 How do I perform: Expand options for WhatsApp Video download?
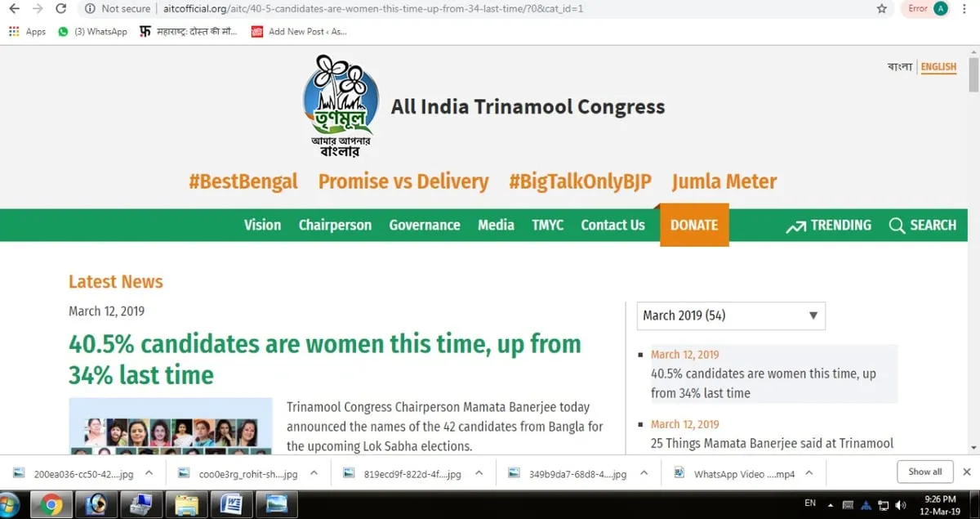(x=808, y=472)
